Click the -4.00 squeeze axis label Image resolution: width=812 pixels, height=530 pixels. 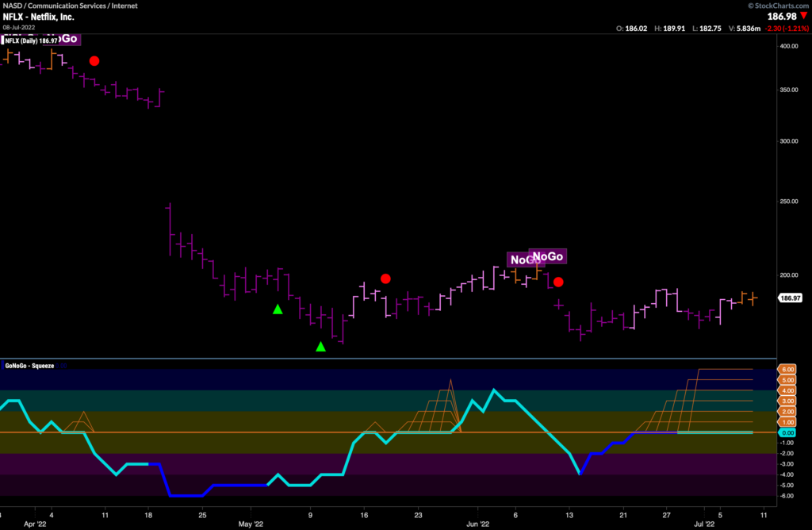(x=787, y=474)
